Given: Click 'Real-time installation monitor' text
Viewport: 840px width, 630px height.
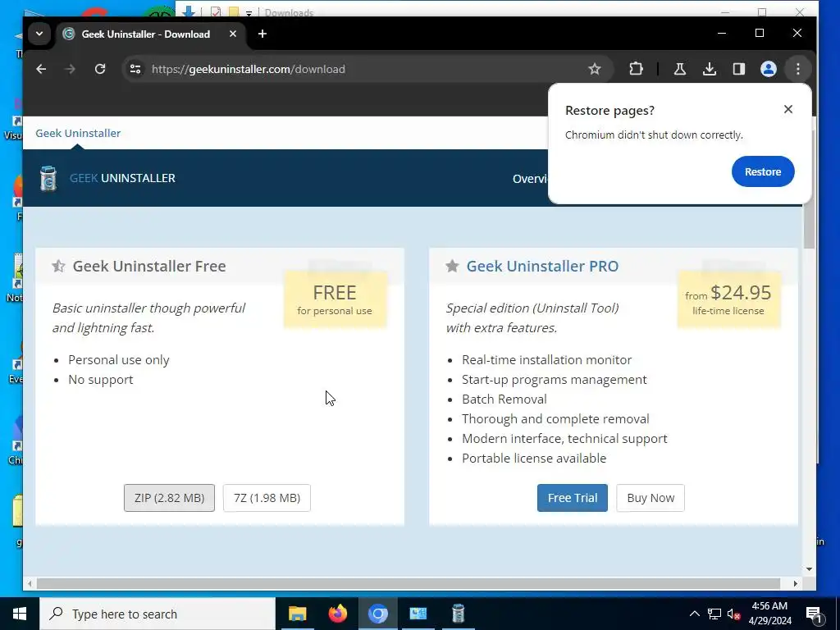Looking at the screenshot, I should (x=546, y=360).
